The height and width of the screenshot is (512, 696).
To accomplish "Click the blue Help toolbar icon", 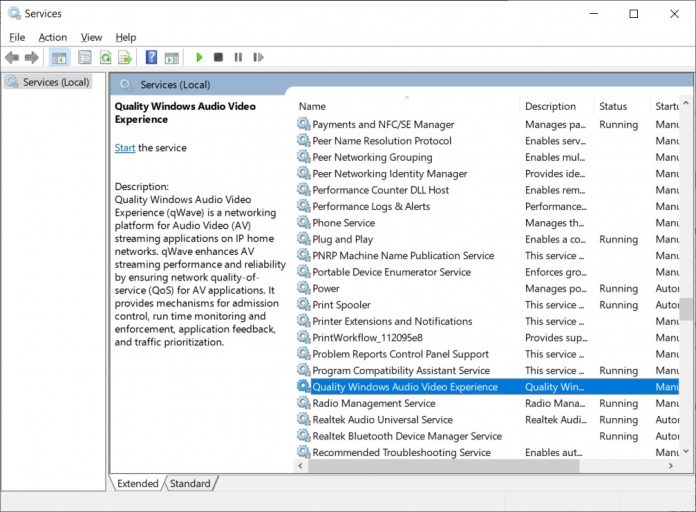I will tap(151, 58).
